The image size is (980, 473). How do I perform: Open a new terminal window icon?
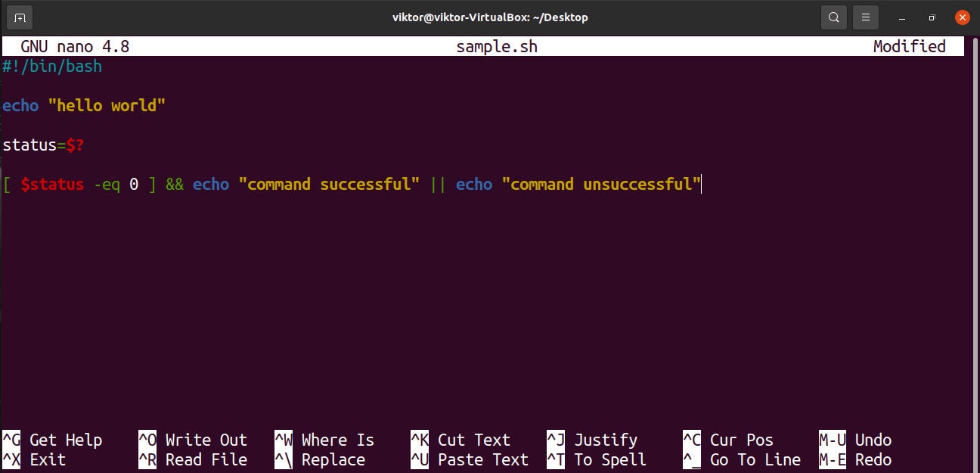click(19, 17)
